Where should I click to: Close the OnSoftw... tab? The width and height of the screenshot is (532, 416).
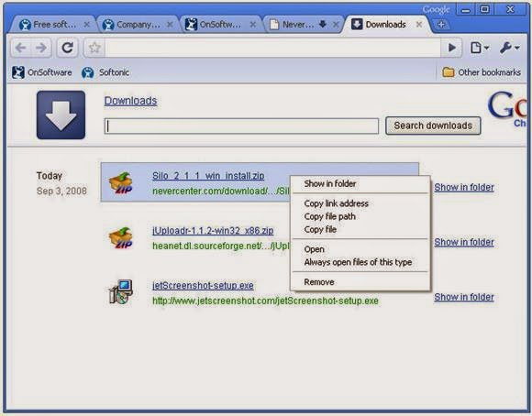tap(253, 25)
